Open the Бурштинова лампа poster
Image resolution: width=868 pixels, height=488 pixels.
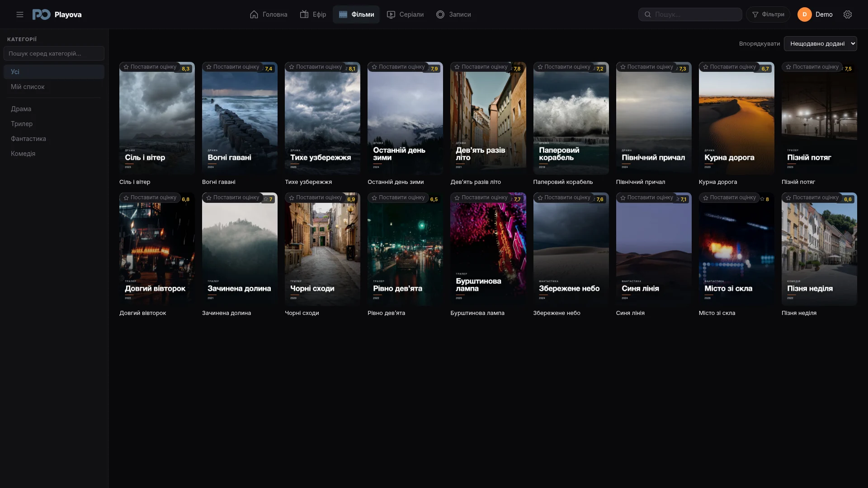[x=488, y=249]
